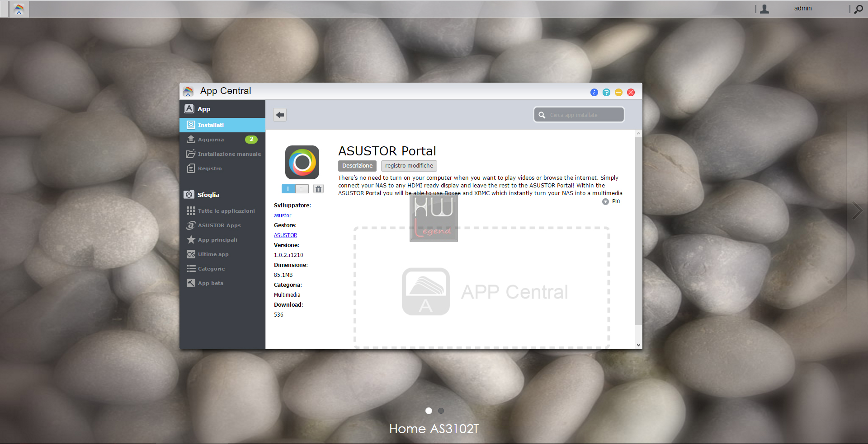Minimize the App Central window
Image resolution: width=868 pixels, height=444 pixels.
[x=618, y=92]
